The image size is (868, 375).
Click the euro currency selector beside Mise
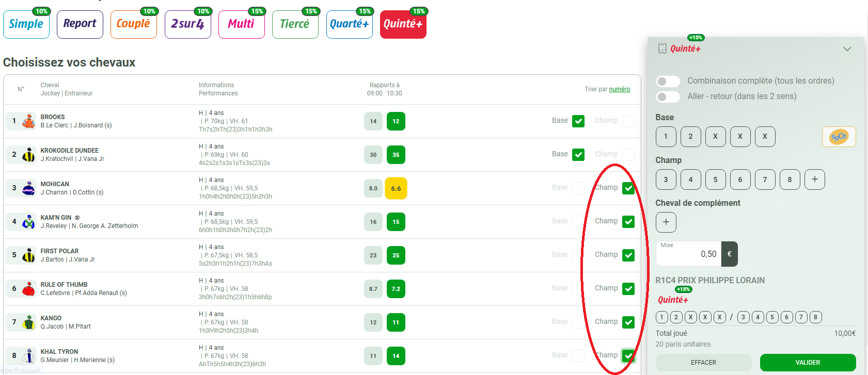[x=729, y=254]
